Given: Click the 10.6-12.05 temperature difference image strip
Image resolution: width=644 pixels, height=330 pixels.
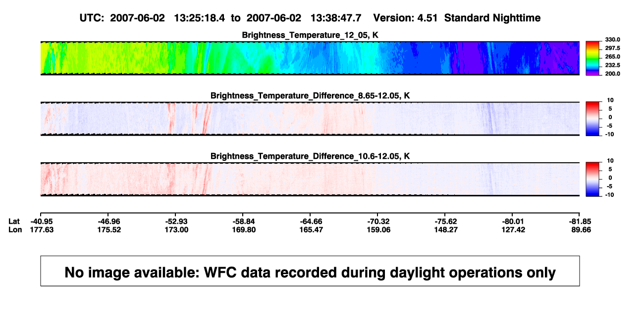Looking at the screenshot, I should coord(310,180).
